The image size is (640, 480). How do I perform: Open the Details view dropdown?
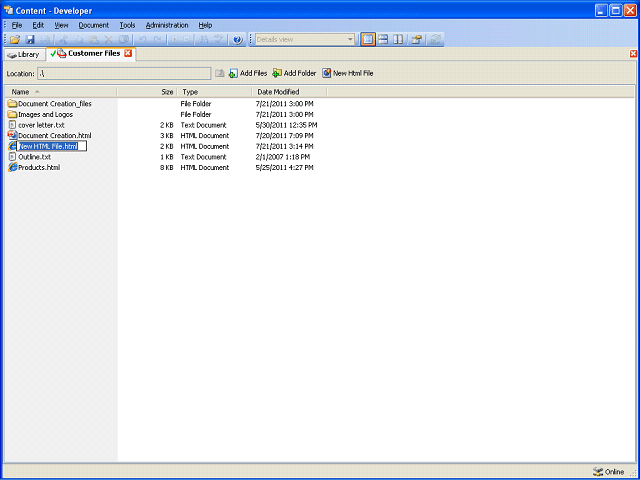tap(350, 40)
